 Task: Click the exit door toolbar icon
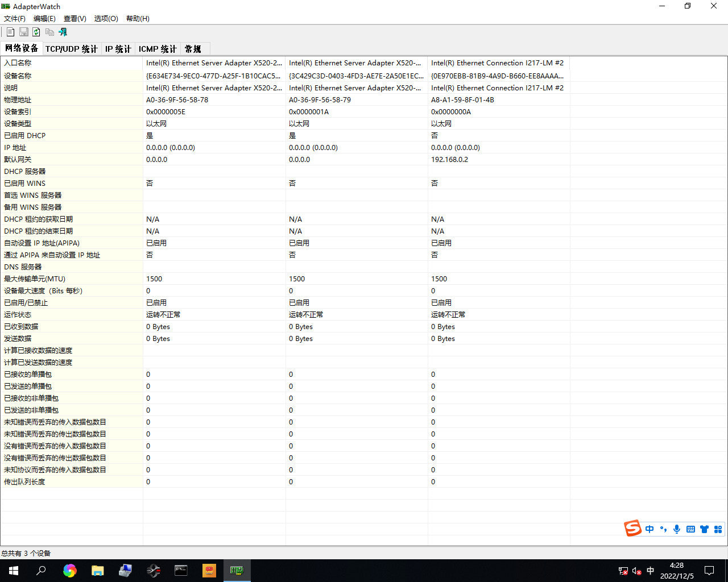pyautogui.click(x=63, y=32)
